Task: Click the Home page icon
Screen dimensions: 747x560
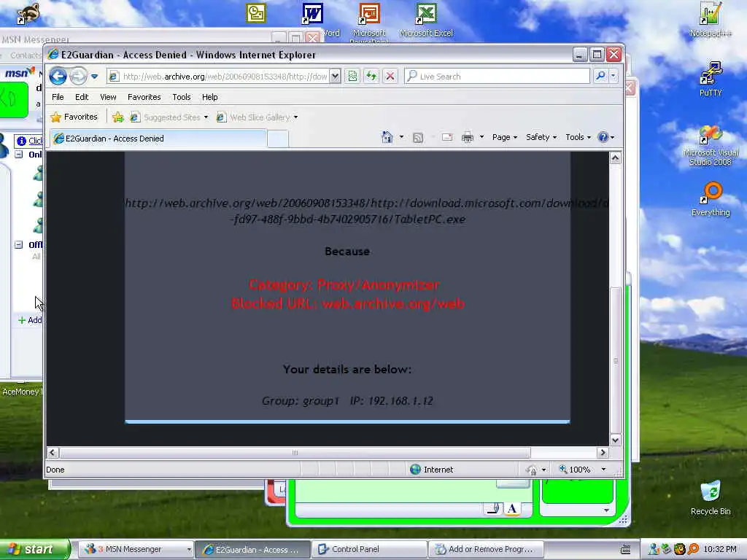Action: 387,137
